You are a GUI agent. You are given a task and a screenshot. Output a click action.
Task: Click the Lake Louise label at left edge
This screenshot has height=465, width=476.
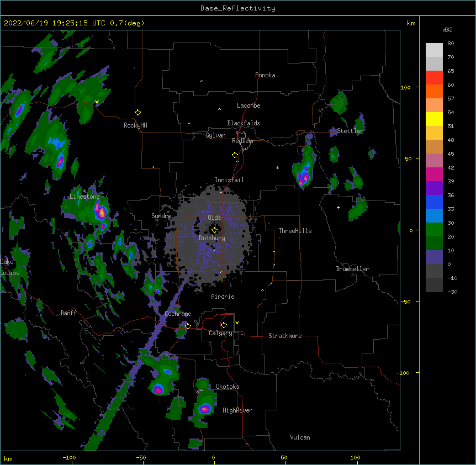(x=9, y=267)
